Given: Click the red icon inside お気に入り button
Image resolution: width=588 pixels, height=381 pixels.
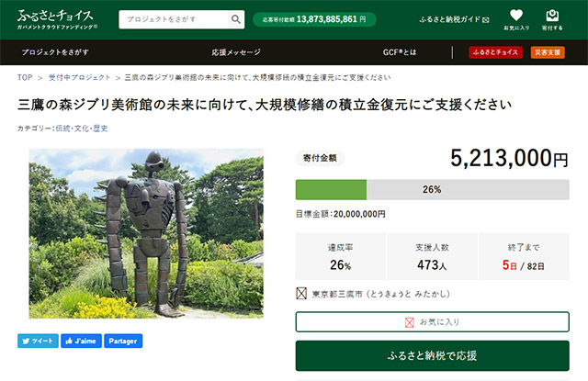Looking at the screenshot, I should pyautogui.click(x=410, y=322).
